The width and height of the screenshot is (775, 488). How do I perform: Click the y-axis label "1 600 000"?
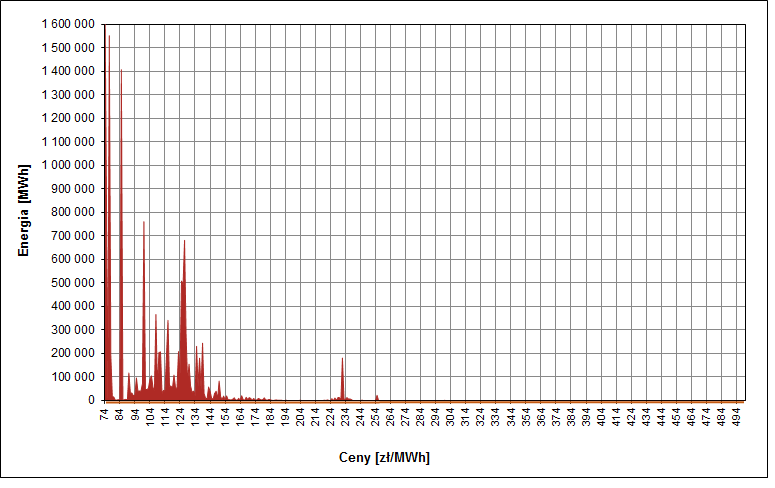68,24
